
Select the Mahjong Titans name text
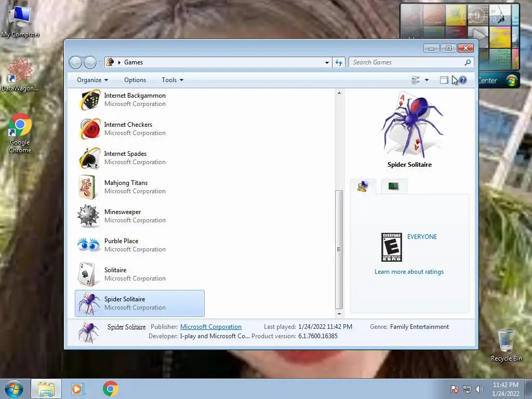click(126, 183)
